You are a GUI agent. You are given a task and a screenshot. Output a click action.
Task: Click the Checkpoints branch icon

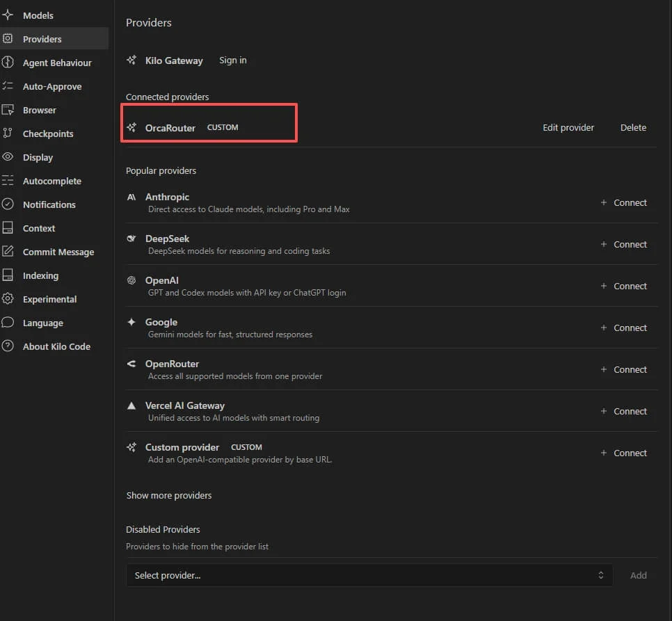(8, 134)
